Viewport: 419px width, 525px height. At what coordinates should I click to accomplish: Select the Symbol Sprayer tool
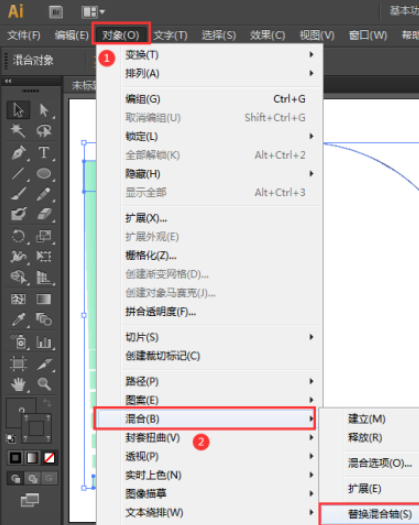18,342
